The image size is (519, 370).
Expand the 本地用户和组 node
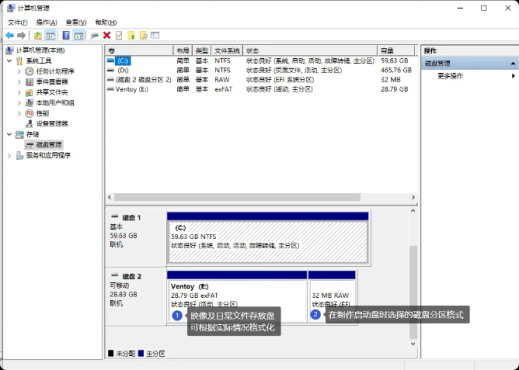(19, 103)
